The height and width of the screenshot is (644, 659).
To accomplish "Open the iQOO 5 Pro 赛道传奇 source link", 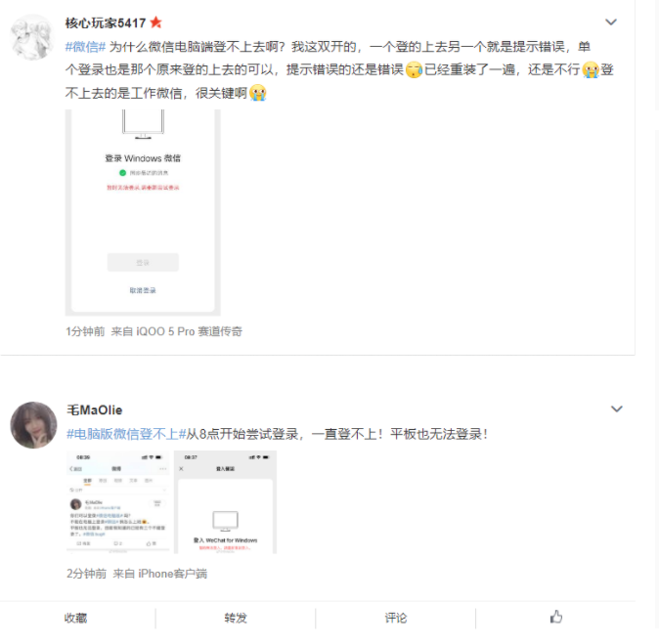I will [189, 331].
